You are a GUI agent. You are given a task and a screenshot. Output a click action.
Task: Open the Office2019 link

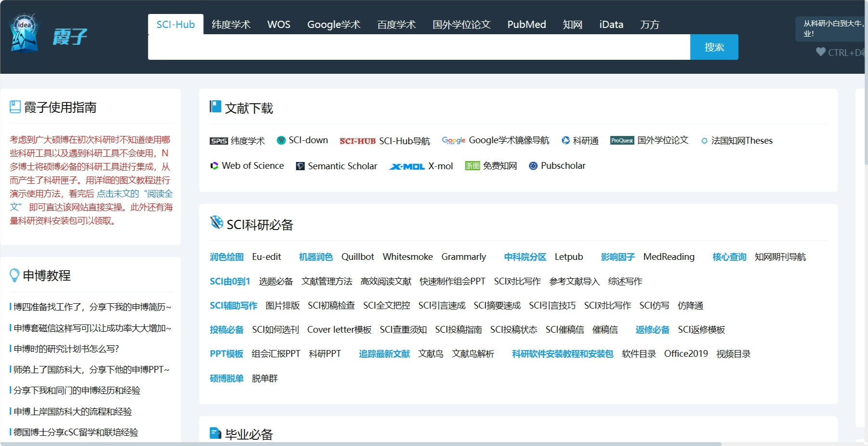click(686, 353)
